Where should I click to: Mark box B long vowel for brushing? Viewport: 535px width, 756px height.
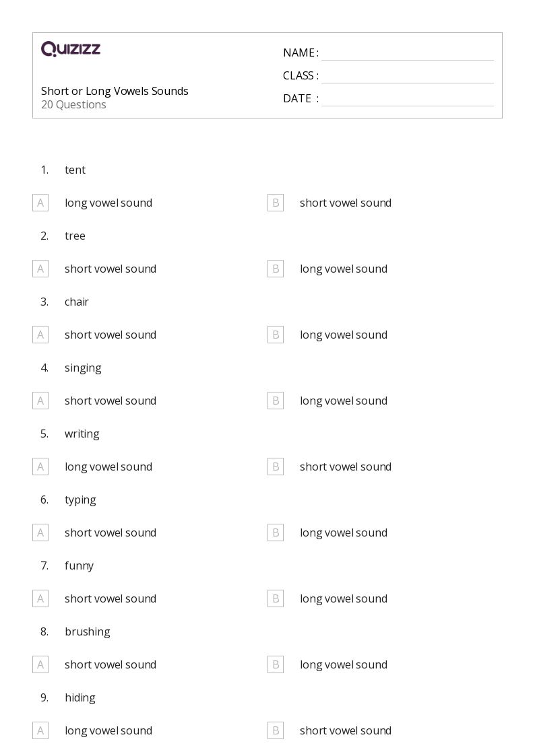(x=276, y=665)
